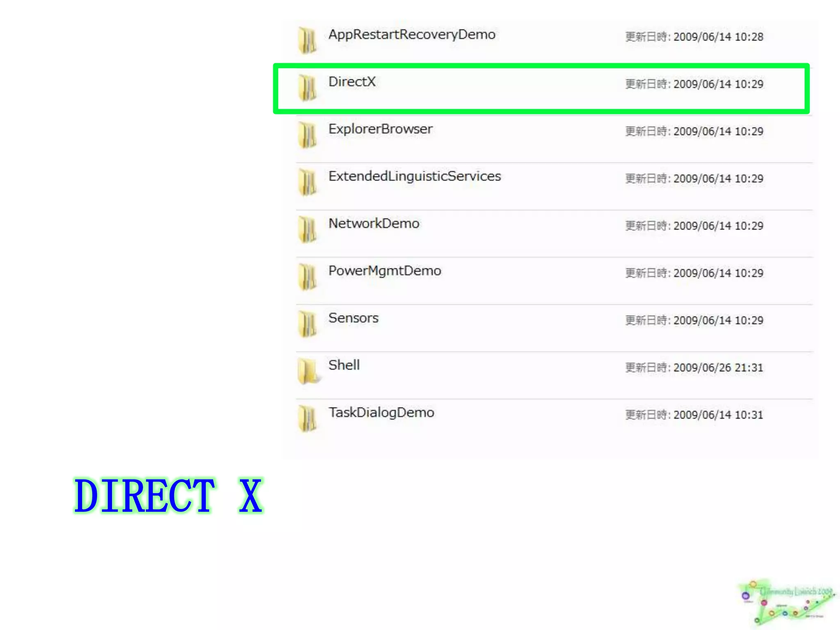Image resolution: width=840 pixels, height=630 pixels.
Task: Click the NetworkDemo folder icon
Action: point(307,229)
